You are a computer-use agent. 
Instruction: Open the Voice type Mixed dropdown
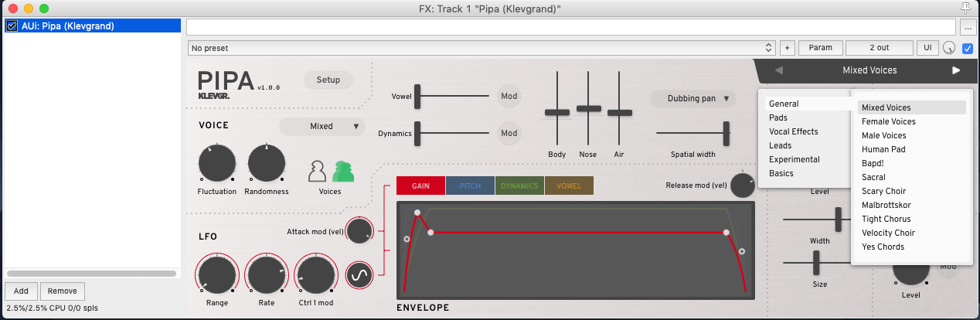point(322,126)
